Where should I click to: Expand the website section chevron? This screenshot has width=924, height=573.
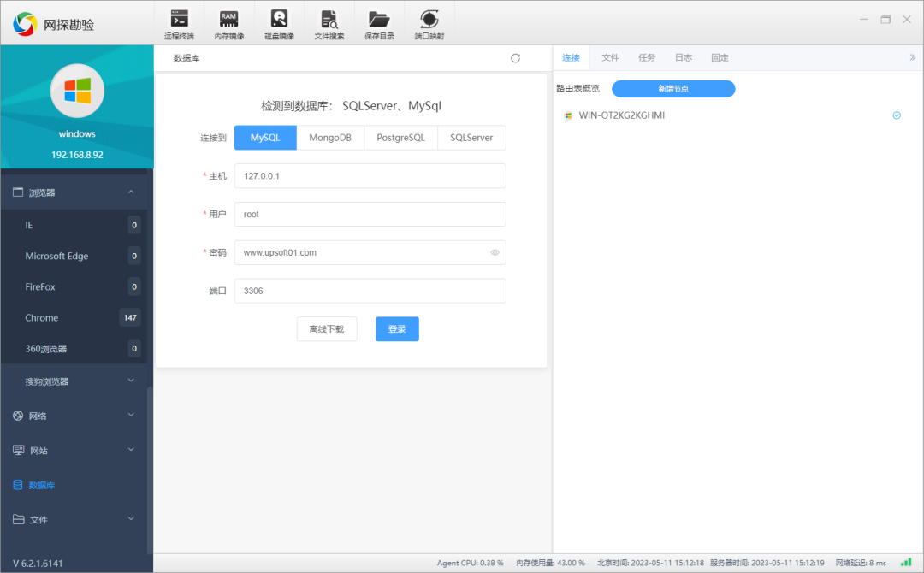point(131,450)
